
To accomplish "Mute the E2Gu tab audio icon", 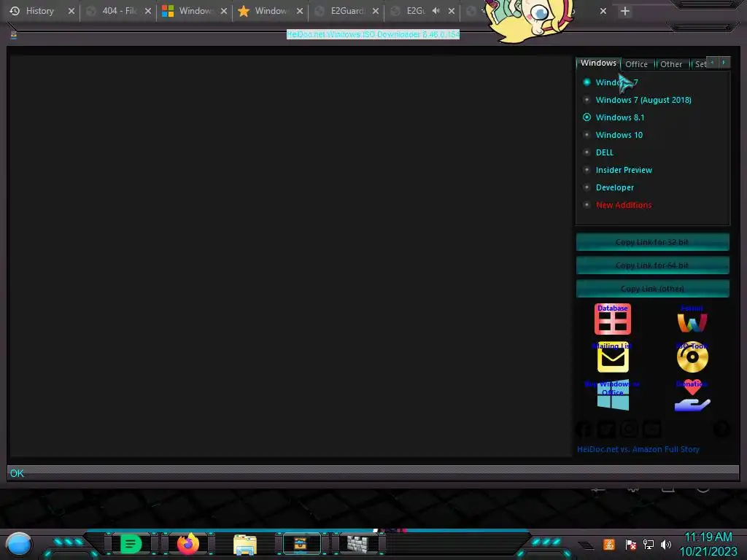I will pos(436,10).
